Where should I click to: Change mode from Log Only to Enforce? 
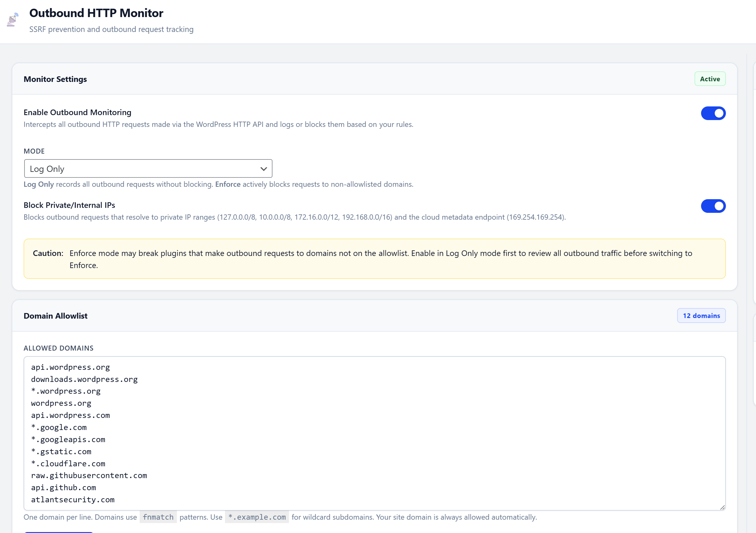click(x=148, y=168)
